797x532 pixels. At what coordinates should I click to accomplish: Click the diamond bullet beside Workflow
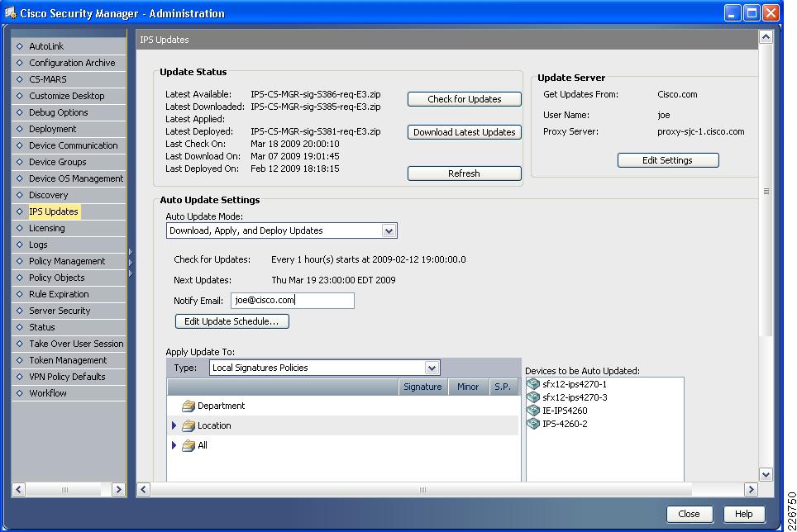coord(20,393)
